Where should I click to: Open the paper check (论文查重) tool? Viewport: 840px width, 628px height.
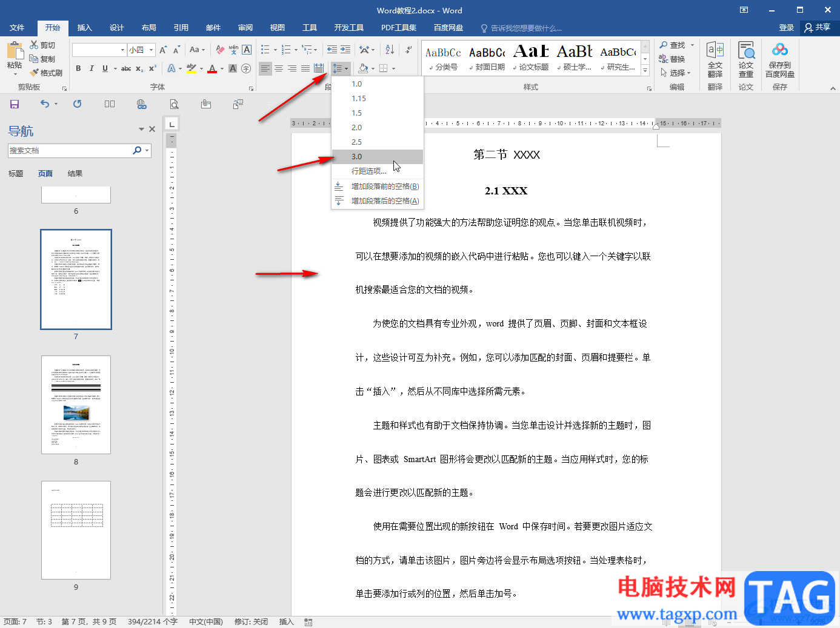tap(746, 59)
